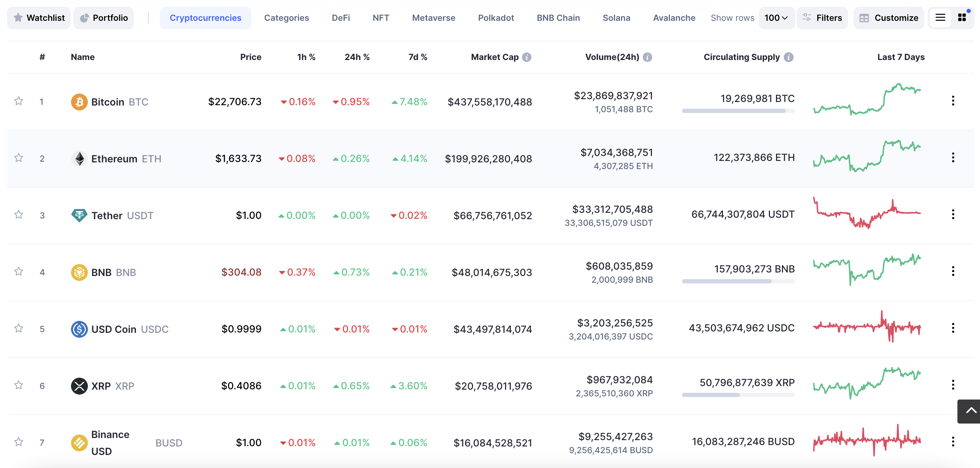Switch to the BNB Chain tab
The width and height of the screenshot is (980, 468).
tap(558, 18)
